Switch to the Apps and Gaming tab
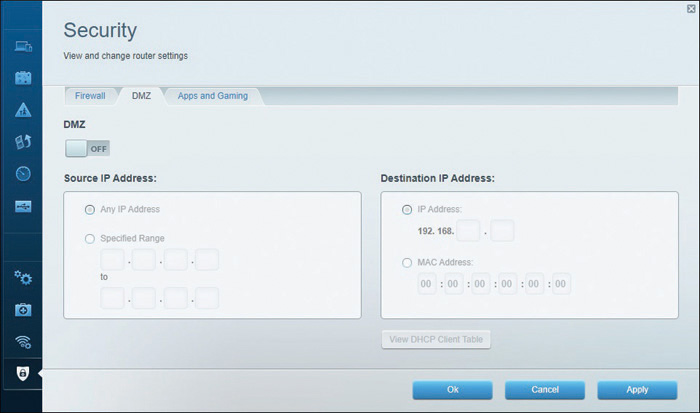Screen dimensions: 700x413 coord(212,96)
